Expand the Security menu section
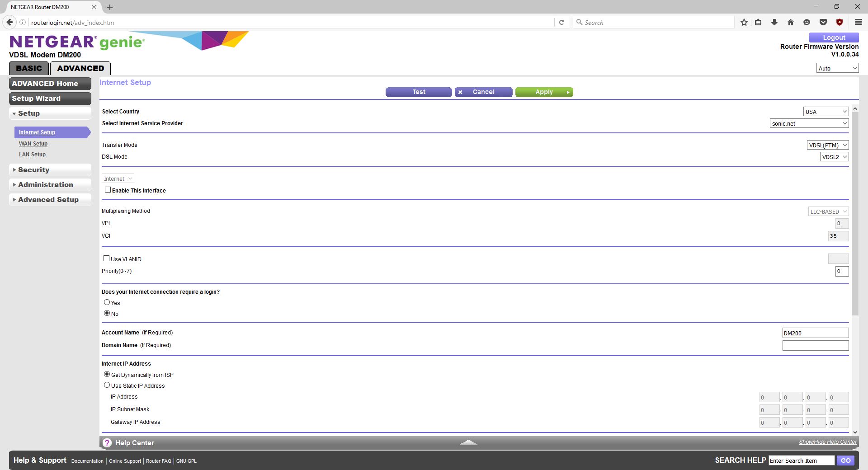 pos(50,170)
